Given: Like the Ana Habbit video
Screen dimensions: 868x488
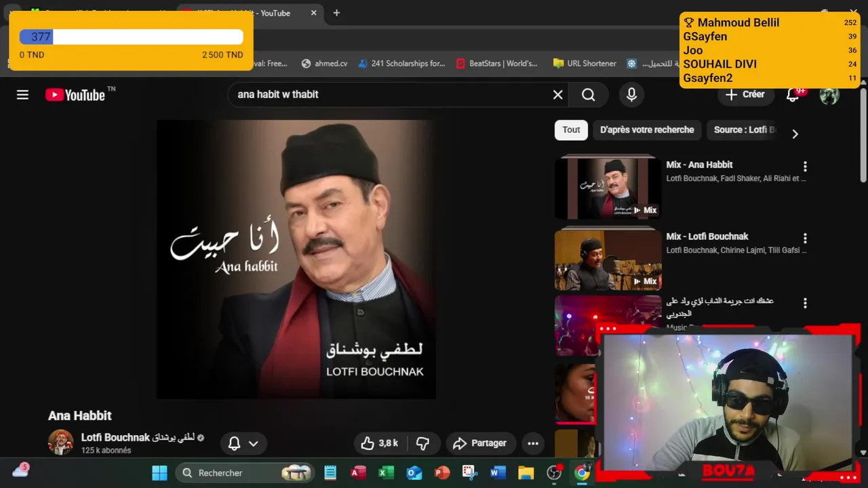Looking at the screenshot, I should coord(379,443).
